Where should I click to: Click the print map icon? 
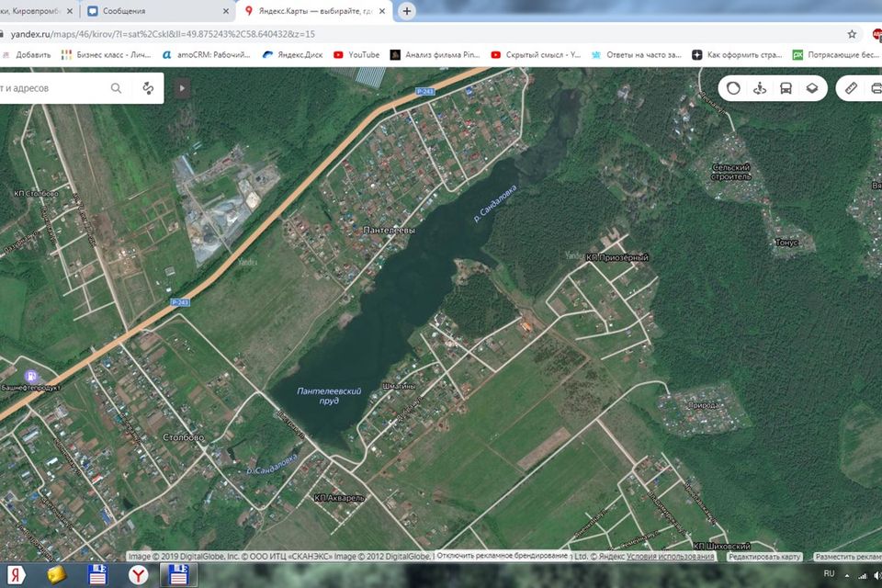pos(876,88)
